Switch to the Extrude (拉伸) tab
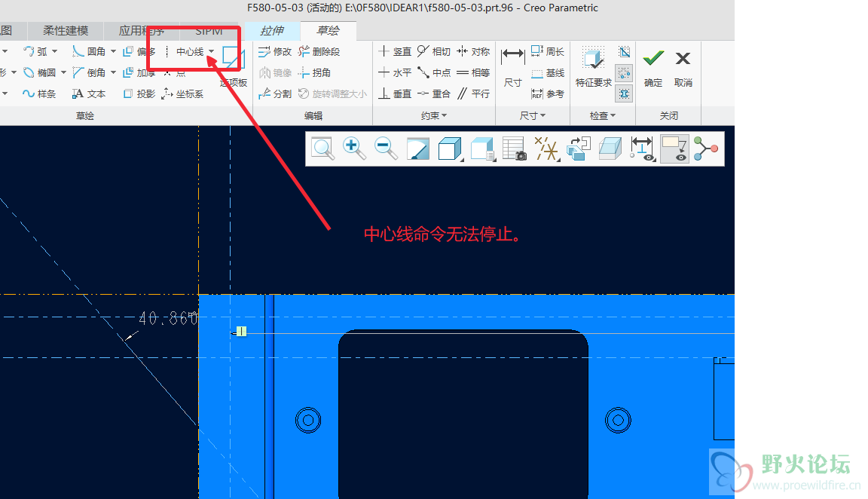This screenshot has height=499, width=868. click(272, 30)
